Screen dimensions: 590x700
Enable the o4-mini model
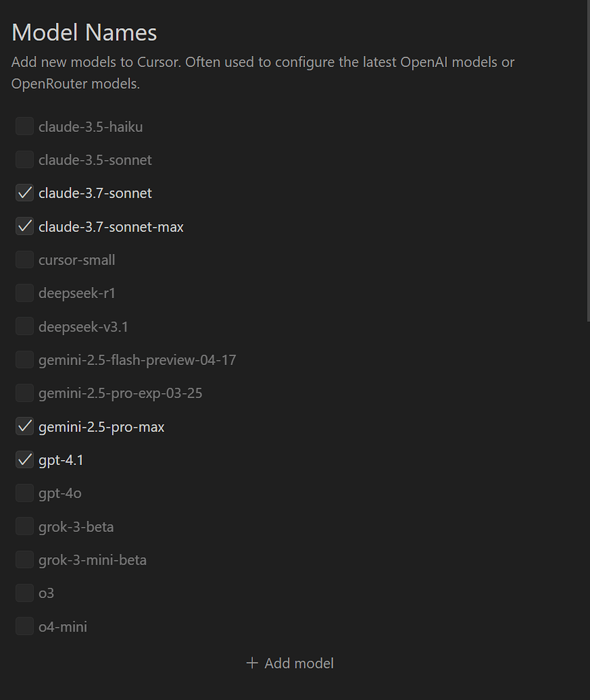point(25,626)
